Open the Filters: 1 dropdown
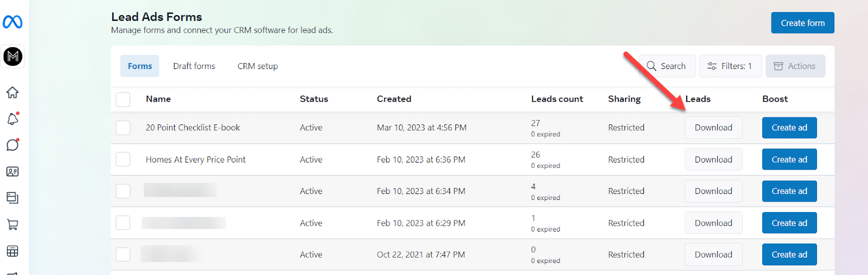 pos(730,66)
